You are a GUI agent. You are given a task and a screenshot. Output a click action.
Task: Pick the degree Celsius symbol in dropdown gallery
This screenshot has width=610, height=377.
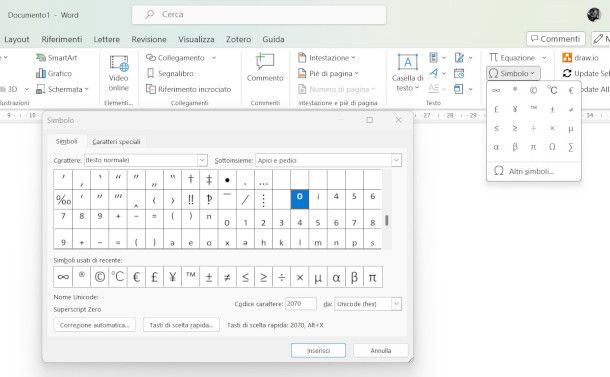552,90
